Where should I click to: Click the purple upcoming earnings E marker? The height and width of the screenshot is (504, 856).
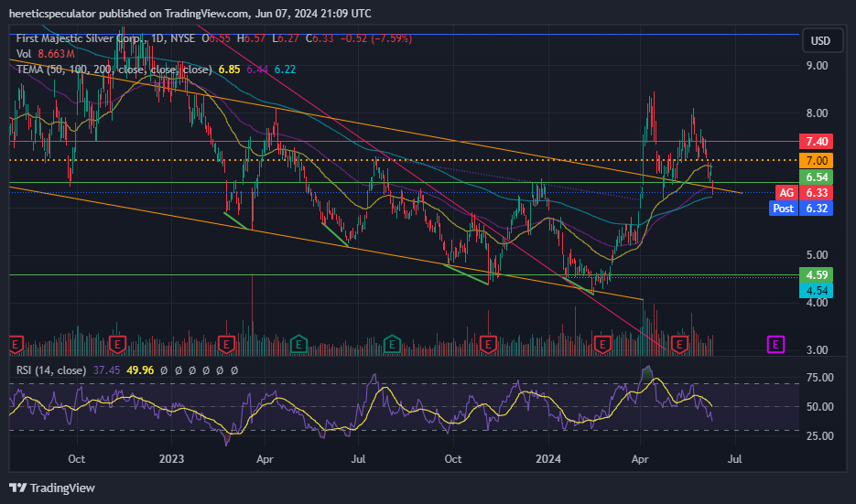tap(775, 344)
